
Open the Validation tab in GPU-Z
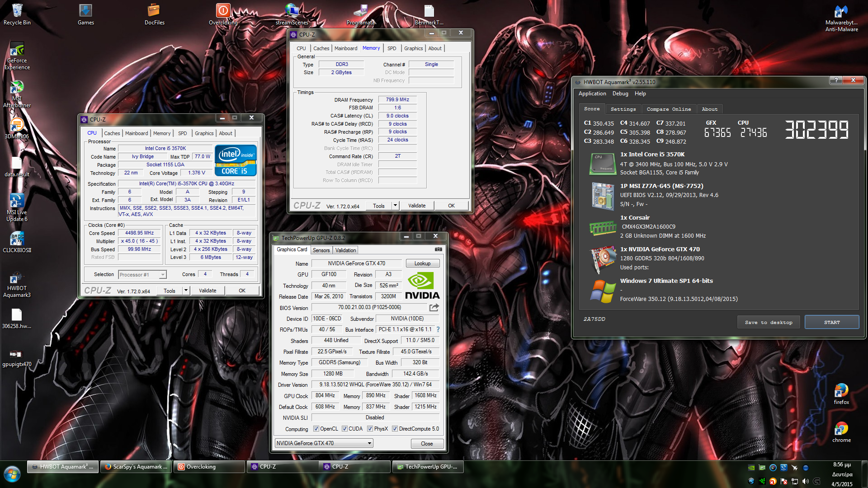345,250
